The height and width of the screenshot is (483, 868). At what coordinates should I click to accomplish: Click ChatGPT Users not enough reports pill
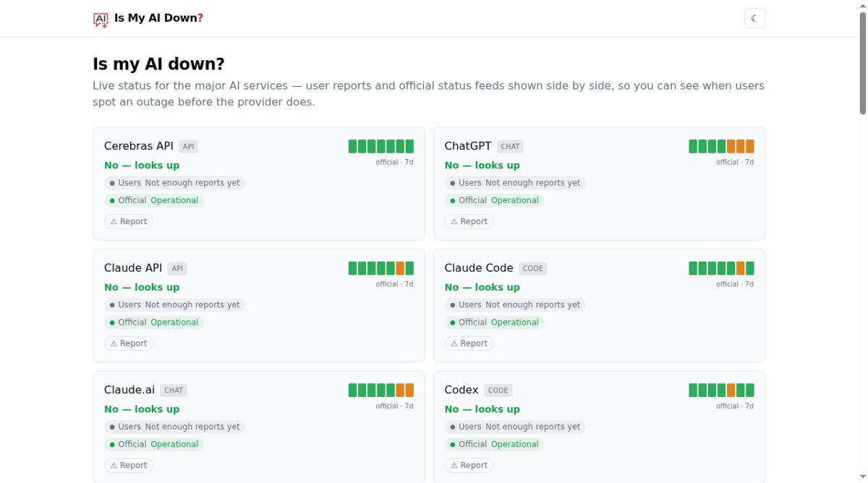(515, 183)
